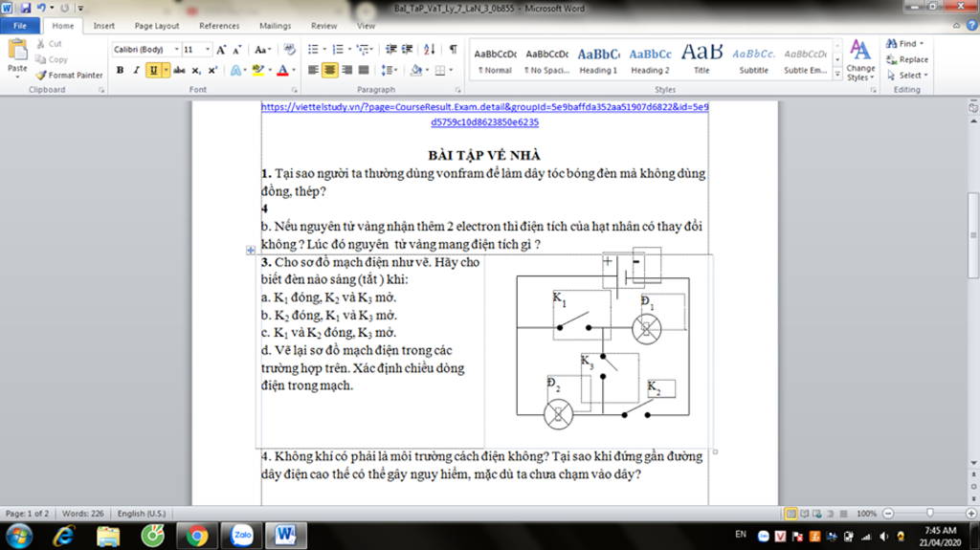The height and width of the screenshot is (550, 980).
Task: Sort text A to Z icon
Action: pos(430,50)
